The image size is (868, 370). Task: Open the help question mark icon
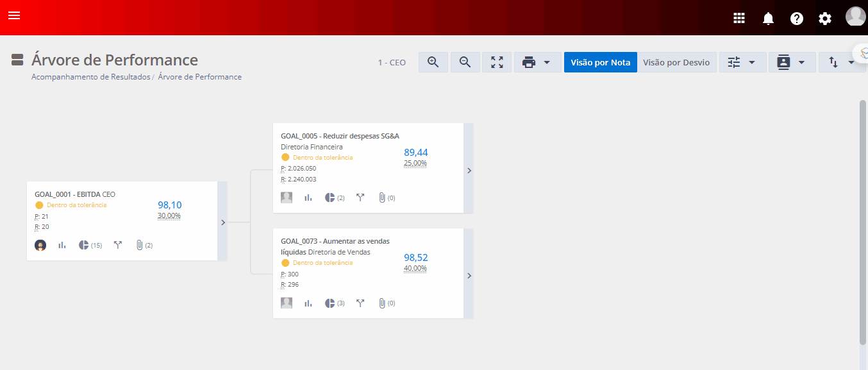797,19
